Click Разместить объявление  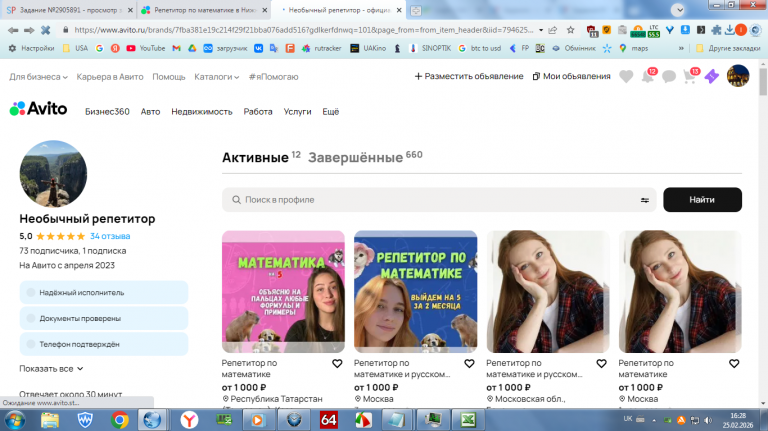469,76
